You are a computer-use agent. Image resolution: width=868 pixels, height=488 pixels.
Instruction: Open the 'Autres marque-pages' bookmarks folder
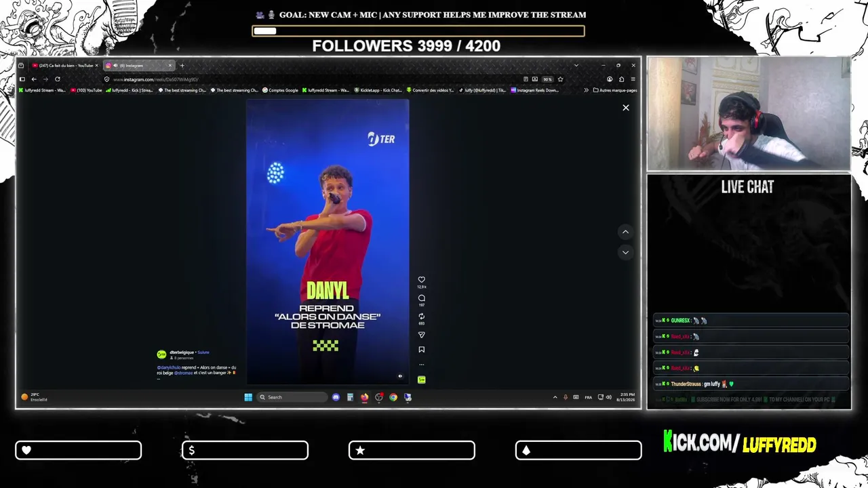tap(615, 90)
